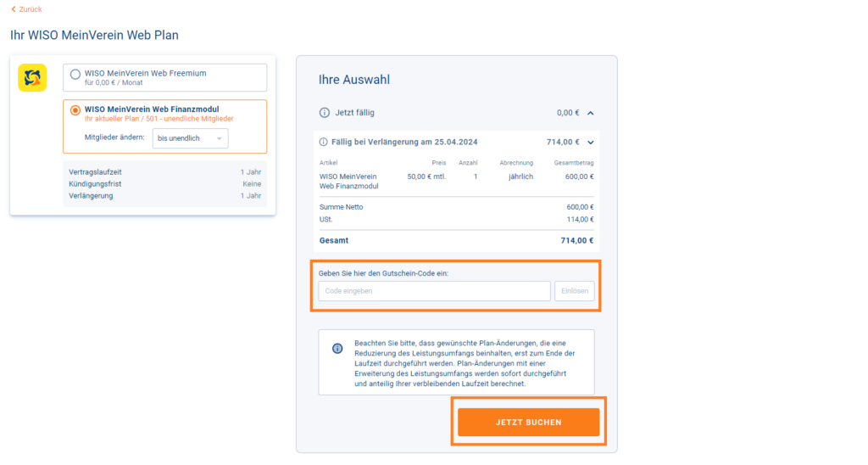This screenshot has height=465, width=868.
Task: Click the Jetzt Buchen button
Action: coord(528,423)
